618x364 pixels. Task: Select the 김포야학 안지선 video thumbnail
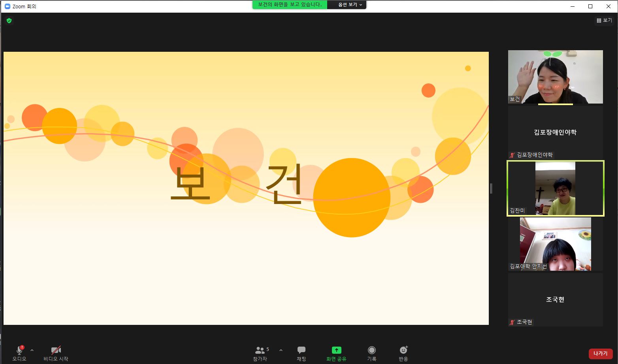pyautogui.click(x=555, y=244)
